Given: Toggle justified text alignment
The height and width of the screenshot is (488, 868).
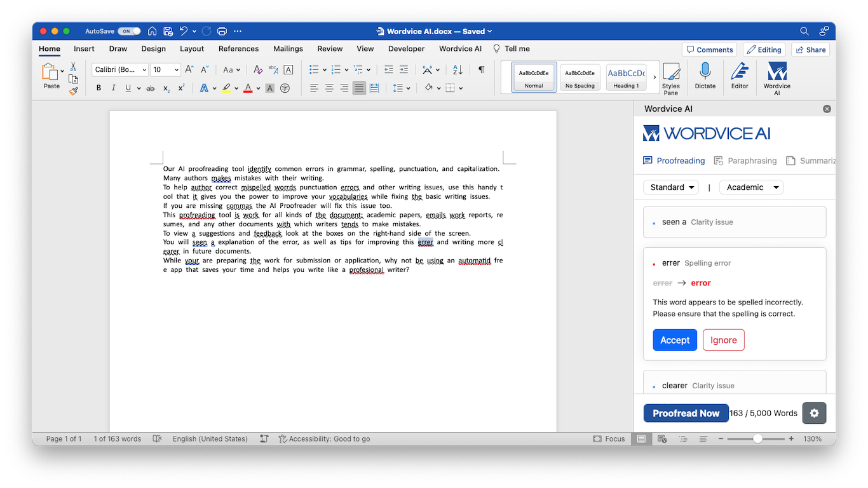Looking at the screenshot, I should tap(360, 88).
